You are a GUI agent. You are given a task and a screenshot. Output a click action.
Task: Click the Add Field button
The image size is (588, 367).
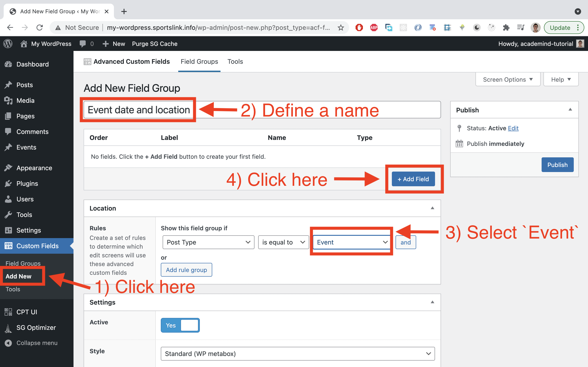(x=413, y=179)
